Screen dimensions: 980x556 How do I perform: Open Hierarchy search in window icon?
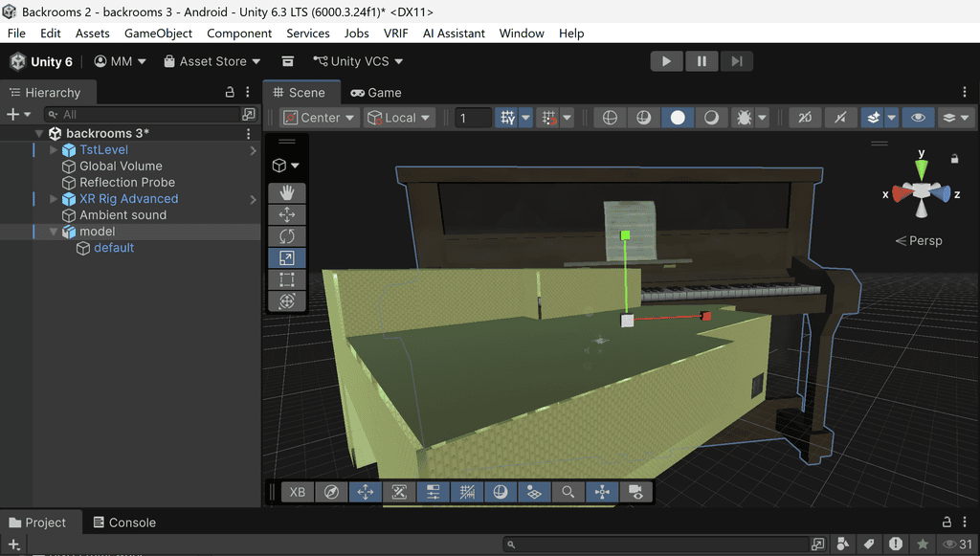pyautogui.click(x=249, y=114)
